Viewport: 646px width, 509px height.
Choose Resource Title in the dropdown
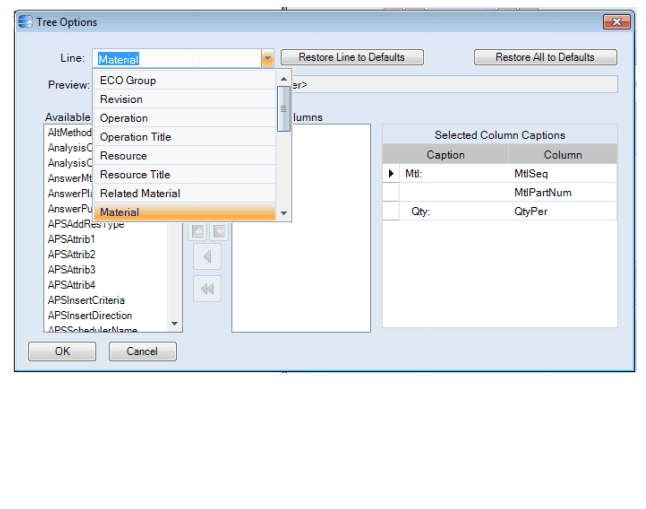[x=185, y=175]
